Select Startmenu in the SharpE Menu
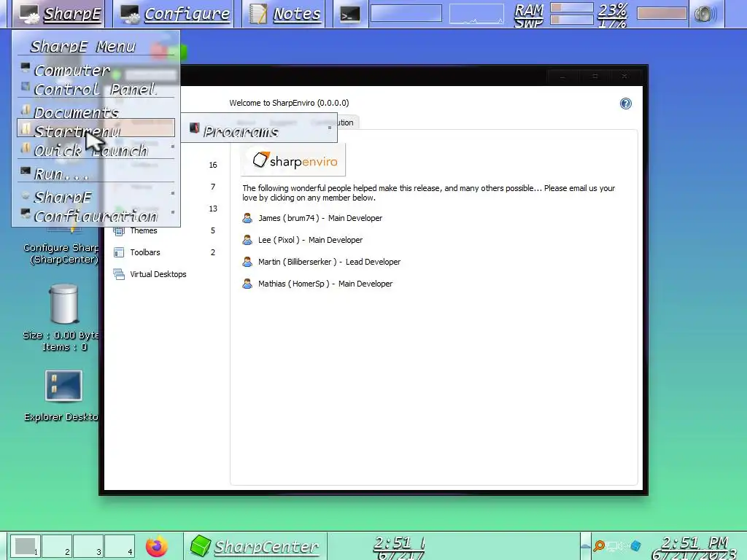Viewport: 747px width, 560px height. pos(96,128)
